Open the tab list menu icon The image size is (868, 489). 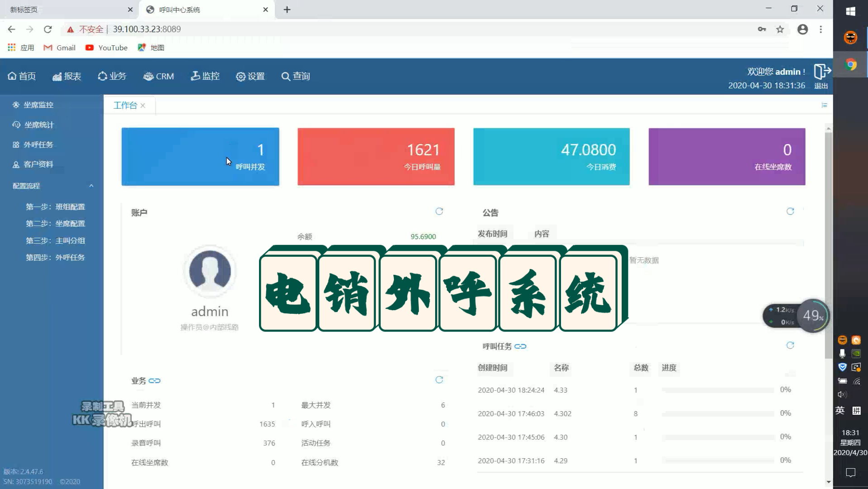824,105
